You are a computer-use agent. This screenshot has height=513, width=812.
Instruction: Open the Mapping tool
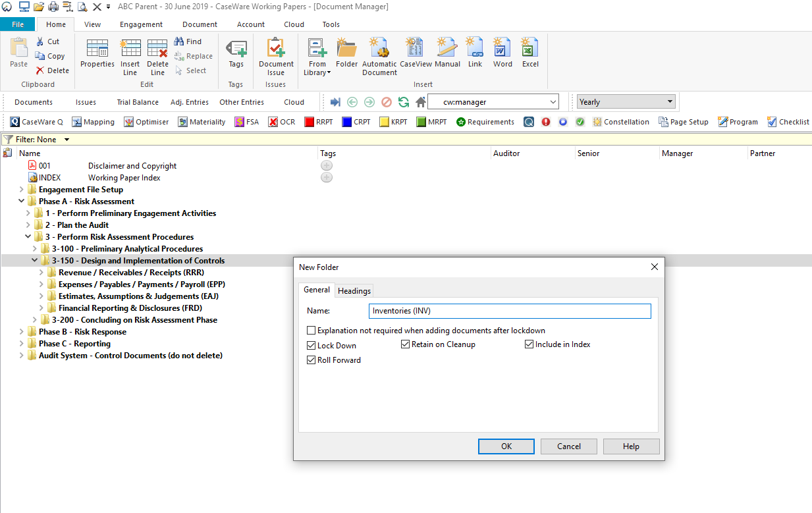point(93,122)
